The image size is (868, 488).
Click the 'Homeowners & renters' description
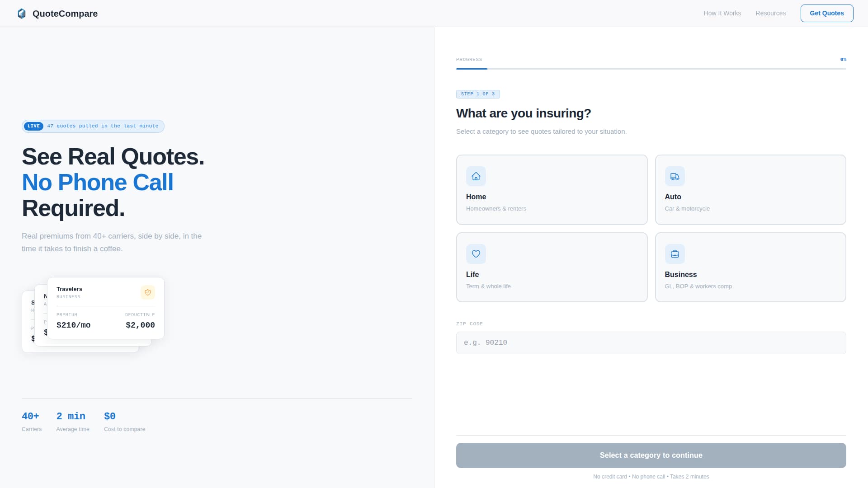(x=496, y=209)
